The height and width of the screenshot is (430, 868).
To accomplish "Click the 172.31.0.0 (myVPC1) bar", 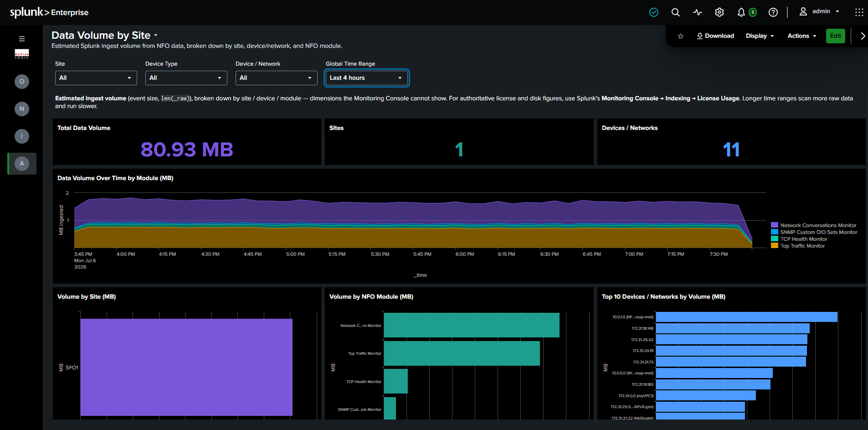I will [706, 395].
